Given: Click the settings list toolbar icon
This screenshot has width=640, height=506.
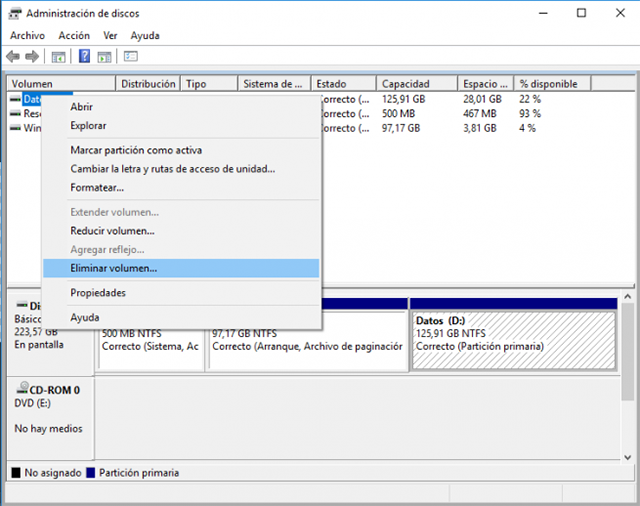Looking at the screenshot, I should [131, 56].
